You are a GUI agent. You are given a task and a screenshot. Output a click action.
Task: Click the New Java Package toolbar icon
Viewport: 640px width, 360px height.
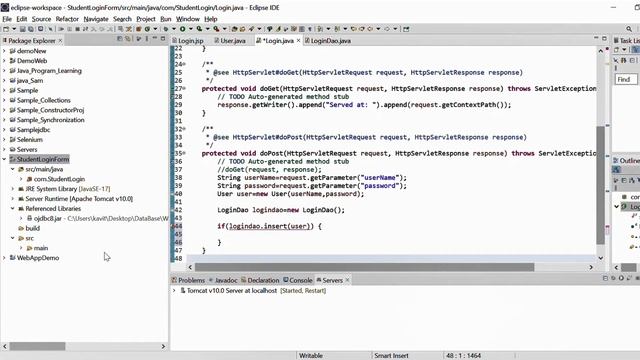tap(138, 29)
